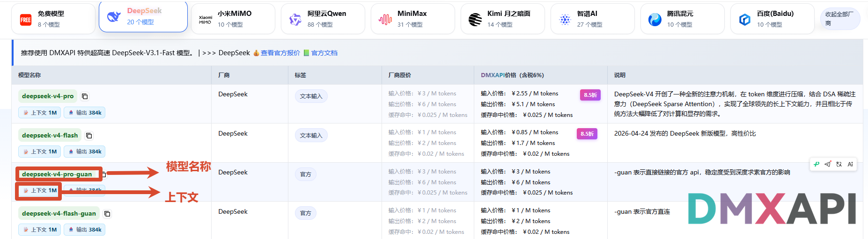Click the deepseek-v4-pro model name chip
The image size is (868, 239).
[48, 96]
